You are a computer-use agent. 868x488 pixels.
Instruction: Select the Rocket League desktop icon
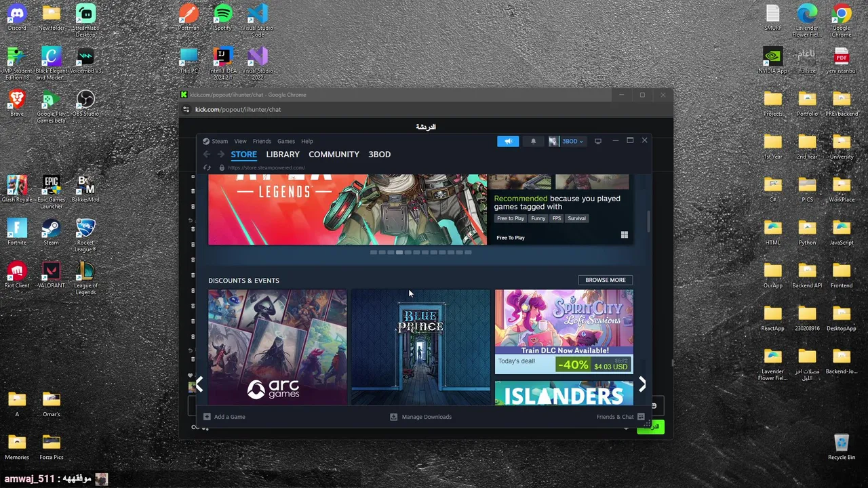pos(85,235)
